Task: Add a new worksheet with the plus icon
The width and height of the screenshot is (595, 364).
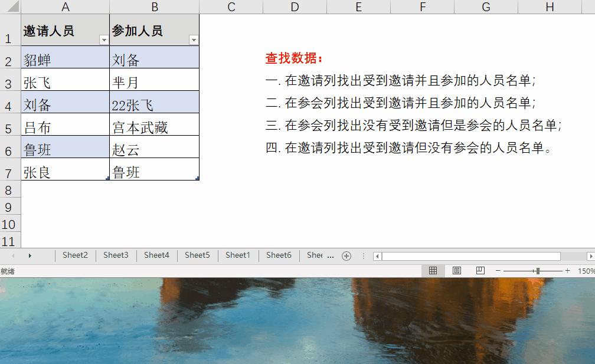Action: (346, 255)
